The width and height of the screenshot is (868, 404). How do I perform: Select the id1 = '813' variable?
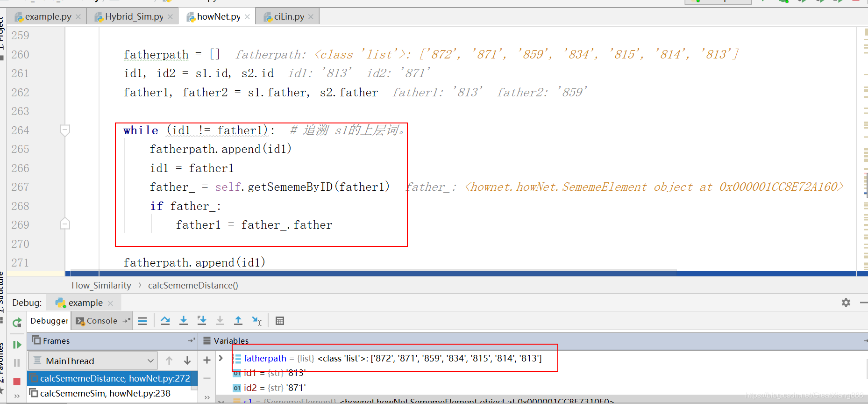pos(269,373)
